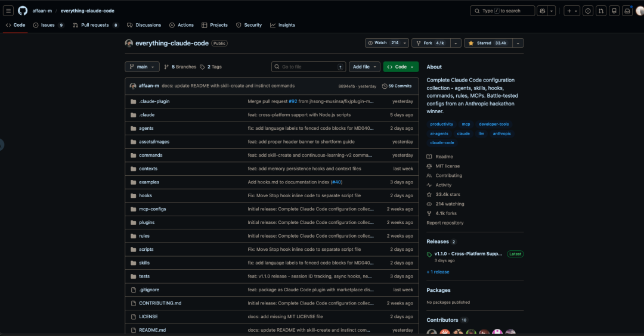
Task: Open the v1.1.0 Cross-Platform release
Action: [x=468, y=254]
